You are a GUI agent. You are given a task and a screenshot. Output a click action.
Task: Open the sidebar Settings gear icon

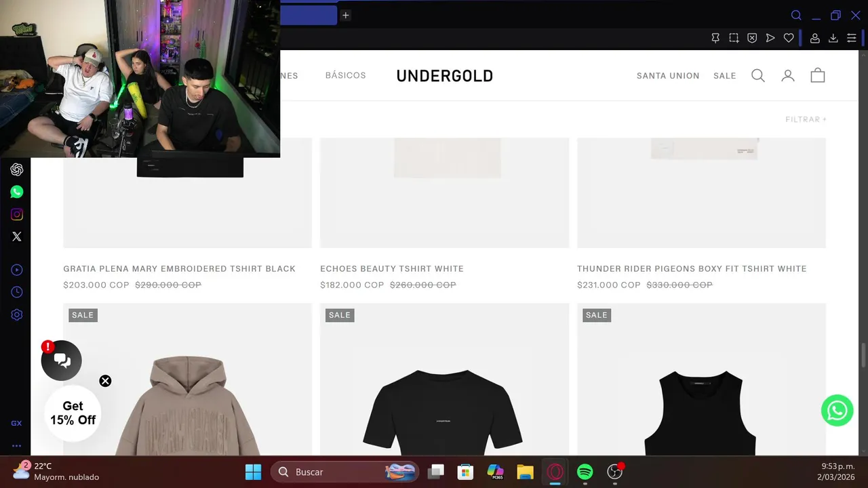17,314
